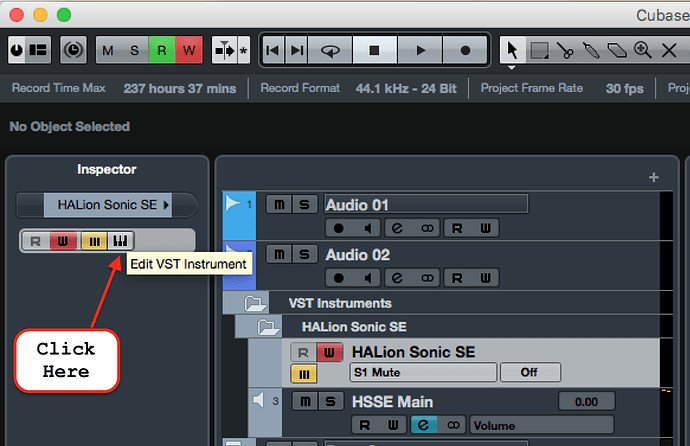
Task: Select the Zoom magnifier tool
Action: [643, 51]
